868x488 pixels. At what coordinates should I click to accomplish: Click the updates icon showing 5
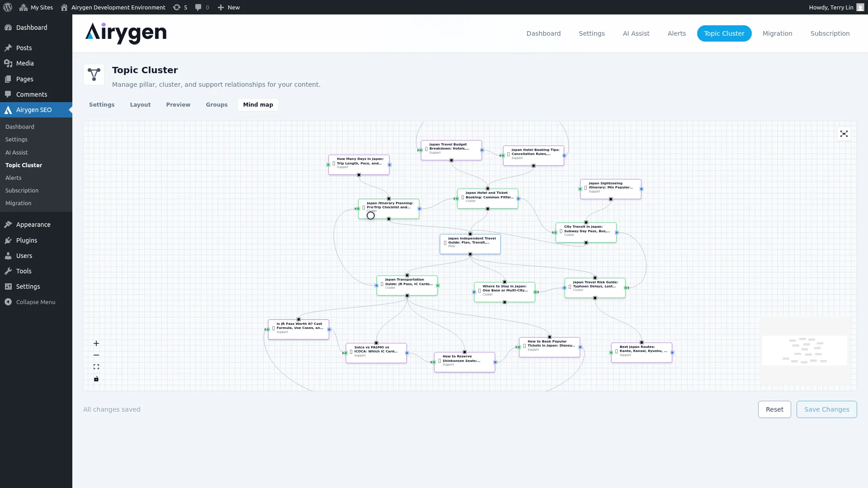[x=180, y=7]
